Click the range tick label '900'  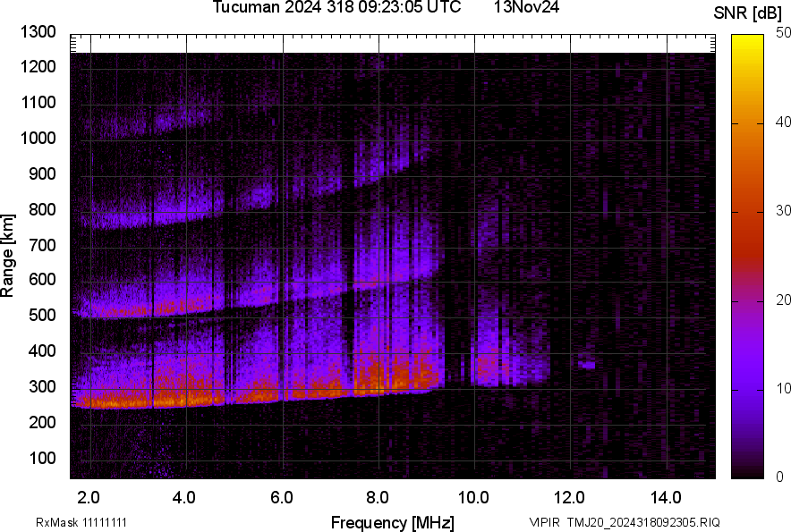[42, 174]
